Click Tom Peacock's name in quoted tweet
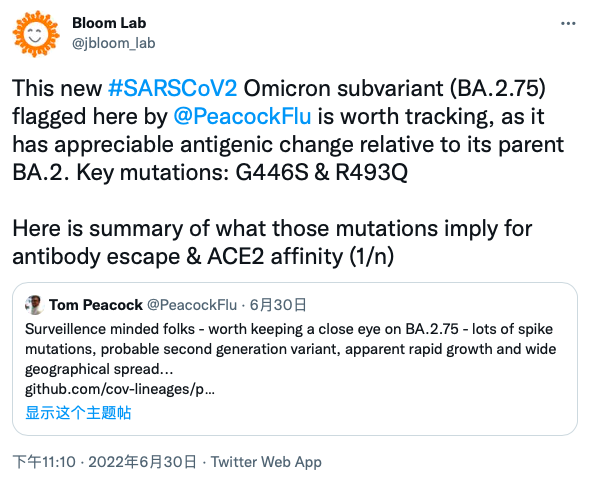Image resolution: width=593 pixels, height=480 pixels. point(96,305)
